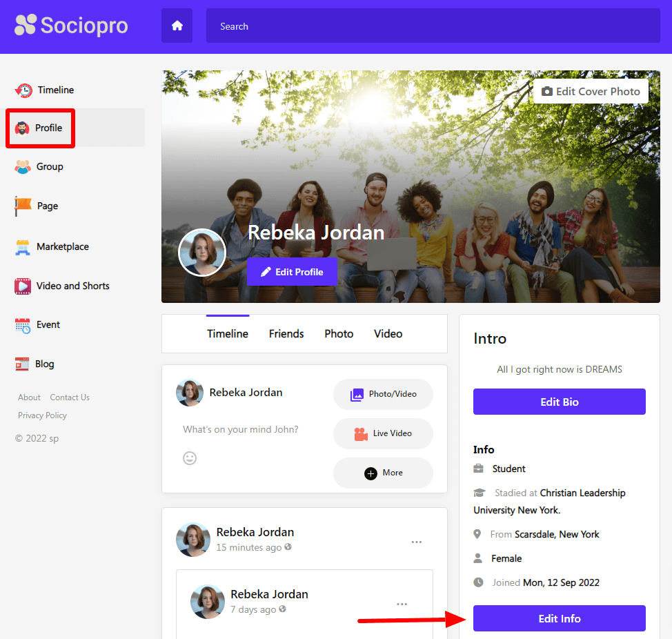Open Marketplace using its sidebar icon

(23, 246)
